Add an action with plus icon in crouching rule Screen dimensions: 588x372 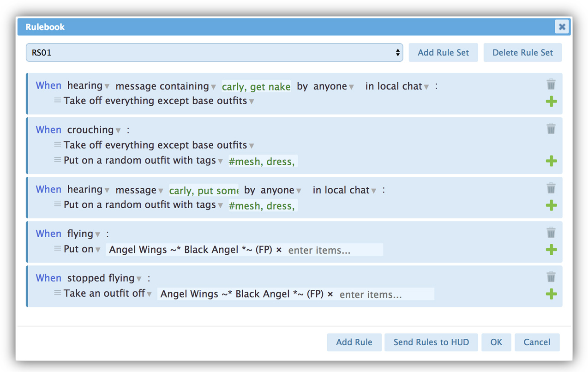551,161
